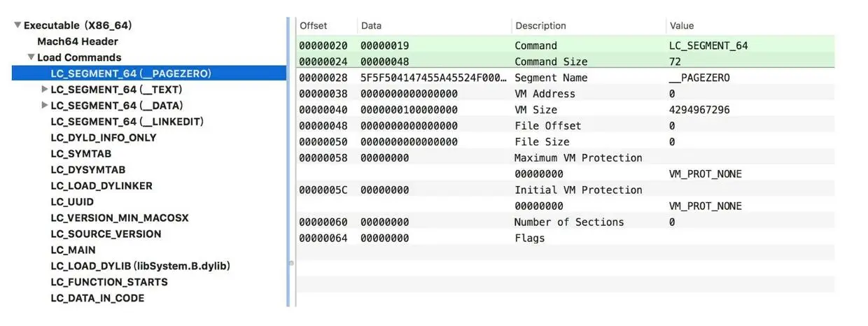Screen dimensions: 868x326
Task: Select the LC_SEGMENT_64 value cell
Action: [708, 45]
